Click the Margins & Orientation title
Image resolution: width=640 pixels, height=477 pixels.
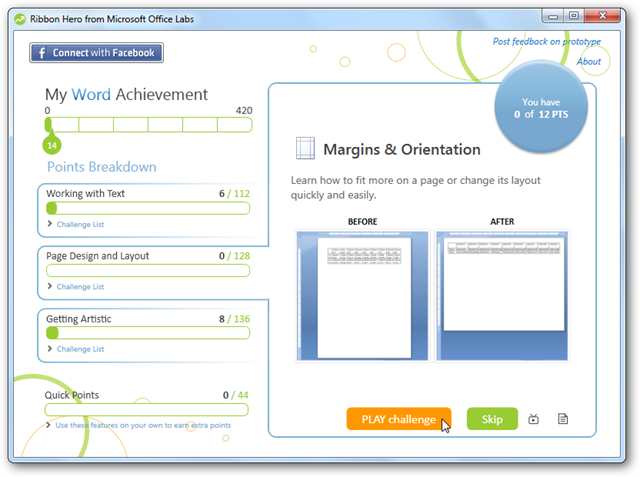pyautogui.click(x=402, y=149)
